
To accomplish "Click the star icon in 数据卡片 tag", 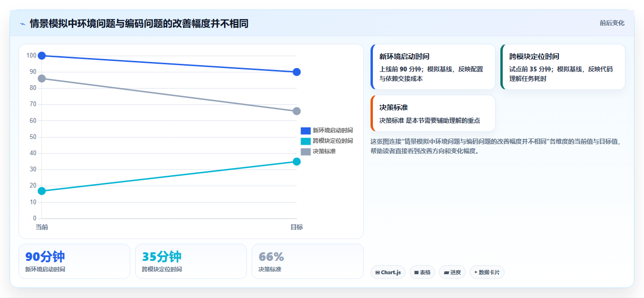I will click(x=476, y=272).
